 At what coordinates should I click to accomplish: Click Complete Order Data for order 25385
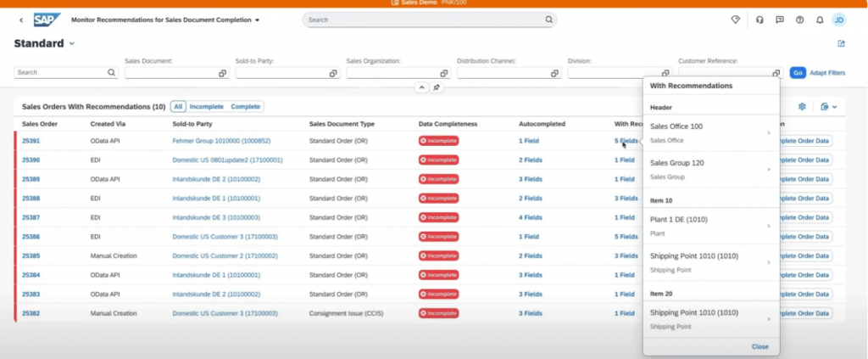coord(804,256)
